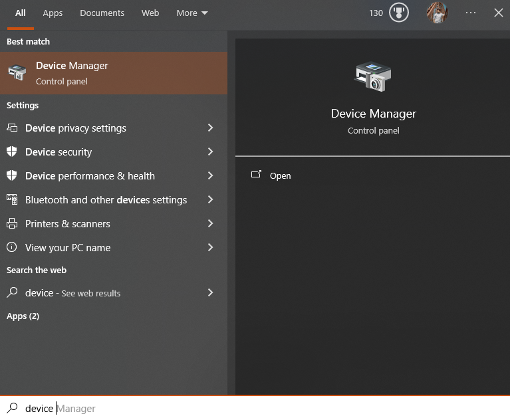Image resolution: width=510 pixels, height=420 pixels.
Task: Click the search input field with 'device'
Action: coord(255,408)
